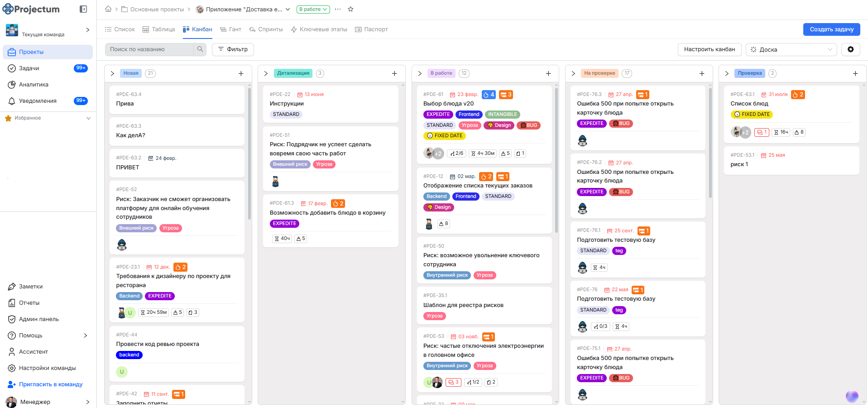Click the Создать задачу button
The height and width of the screenshot is (408, 868).
point(831,29)
